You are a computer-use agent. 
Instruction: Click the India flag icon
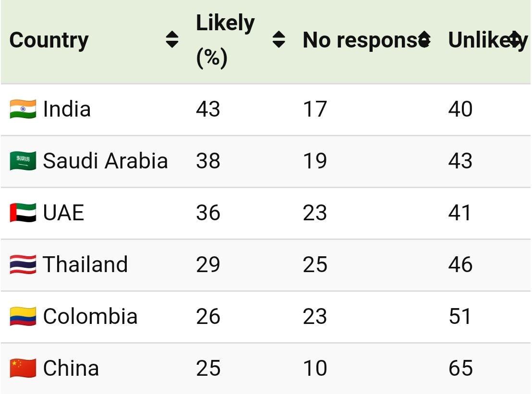click(23, 109)
